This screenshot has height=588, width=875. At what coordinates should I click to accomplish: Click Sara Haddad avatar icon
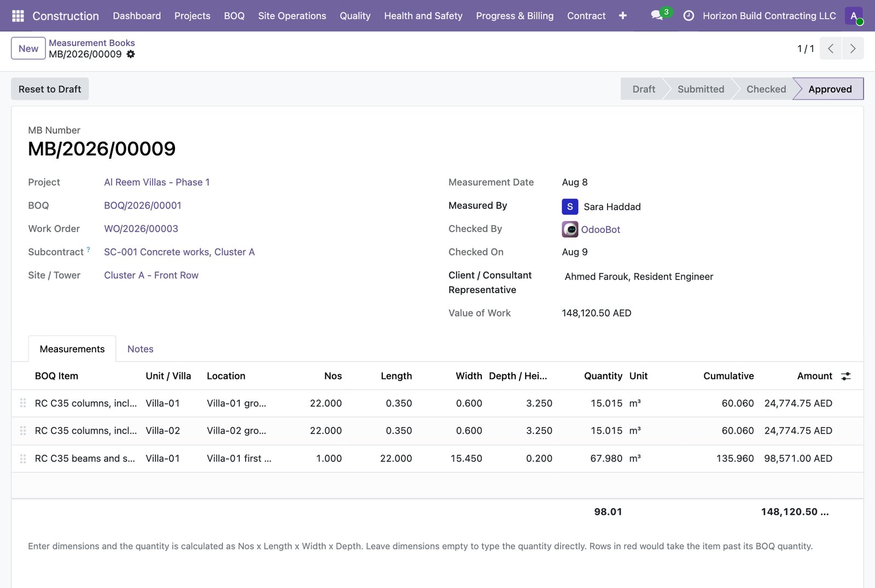[570, 207]
